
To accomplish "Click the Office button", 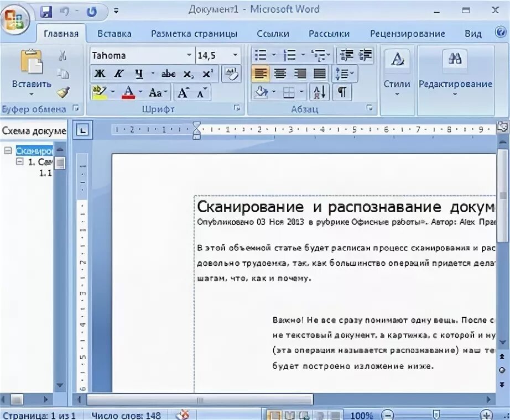I will [x=15, y=19].
